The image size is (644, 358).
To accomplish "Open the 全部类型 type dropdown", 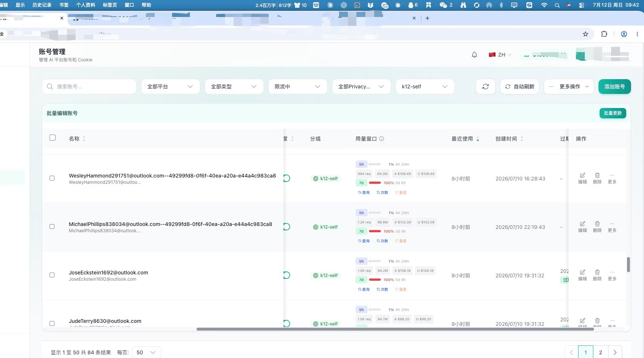I will [234, 87].
